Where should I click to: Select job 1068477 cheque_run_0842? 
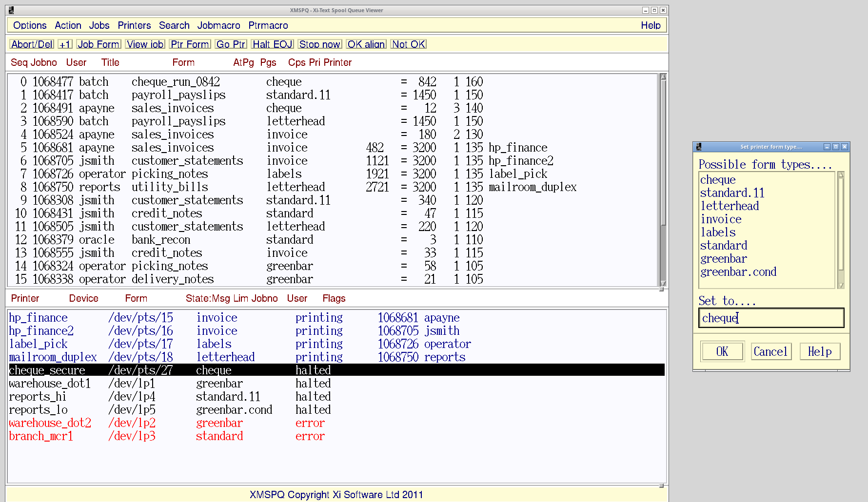click(x=332, y=82)
